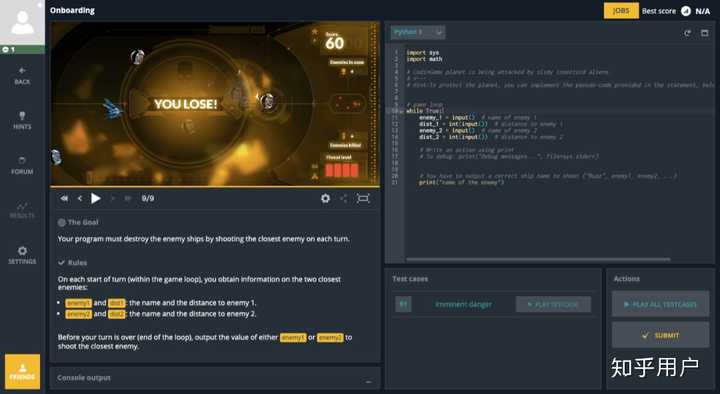Select the Imminent danger test case

[x=463, y=304]
